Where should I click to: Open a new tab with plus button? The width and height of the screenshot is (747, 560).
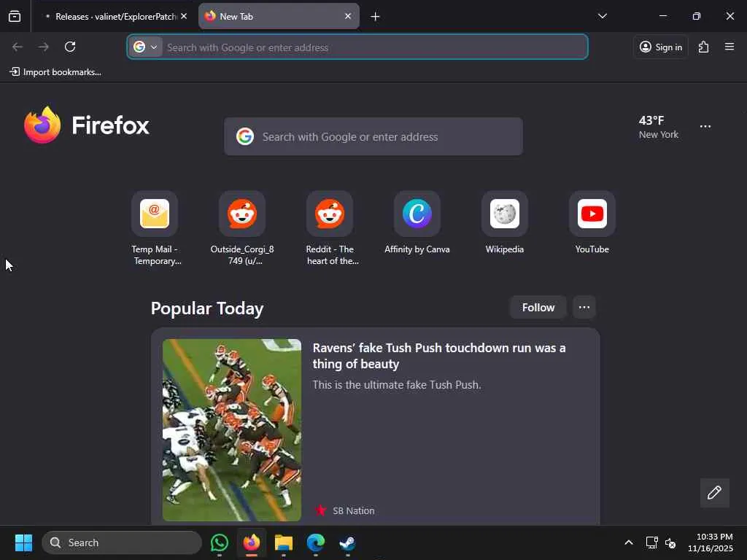[x=376, y=17]
